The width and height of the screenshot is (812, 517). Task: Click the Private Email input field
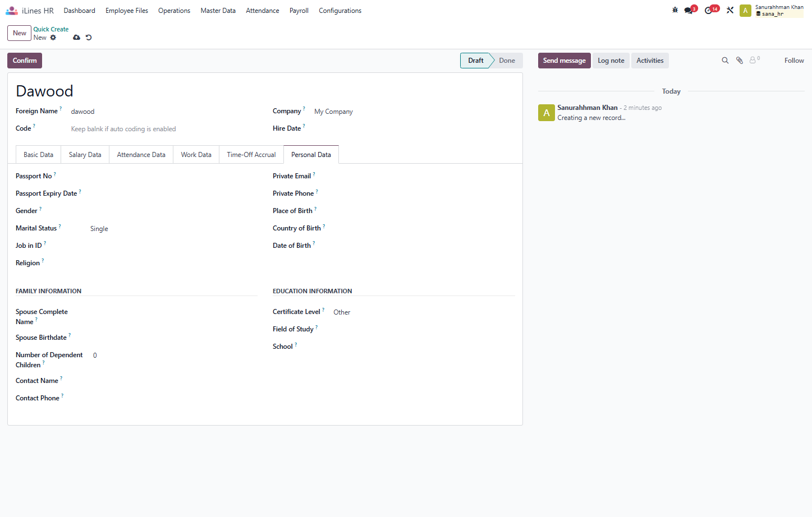424,177
